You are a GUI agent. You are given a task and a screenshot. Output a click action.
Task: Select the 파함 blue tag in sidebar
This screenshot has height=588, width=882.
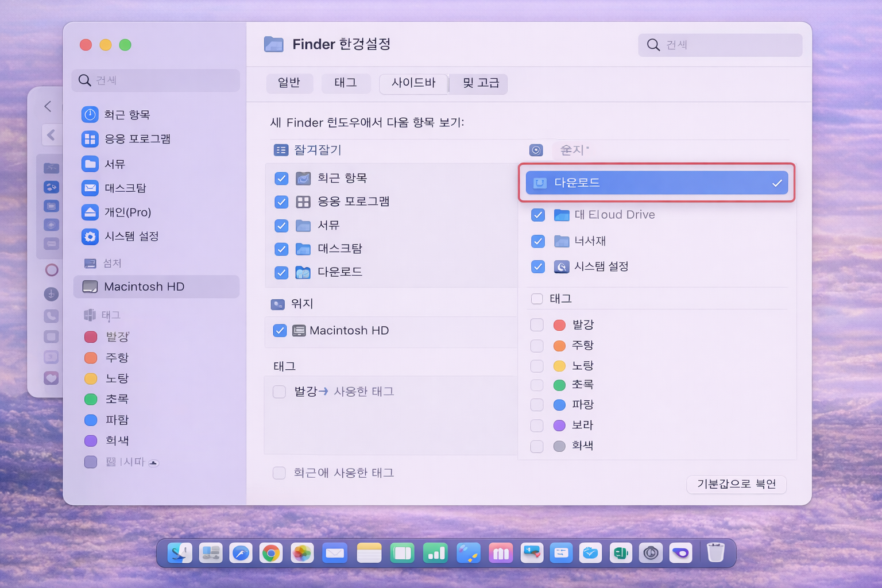pos(108,420)
